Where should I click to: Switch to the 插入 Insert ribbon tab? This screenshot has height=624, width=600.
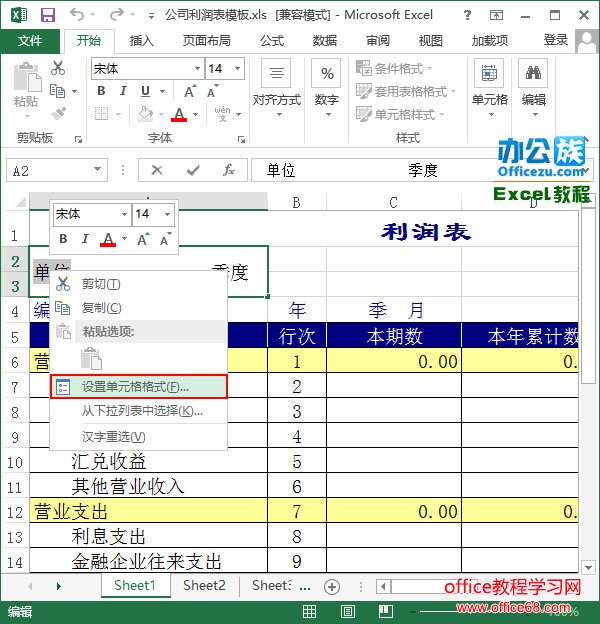[141, 40]
